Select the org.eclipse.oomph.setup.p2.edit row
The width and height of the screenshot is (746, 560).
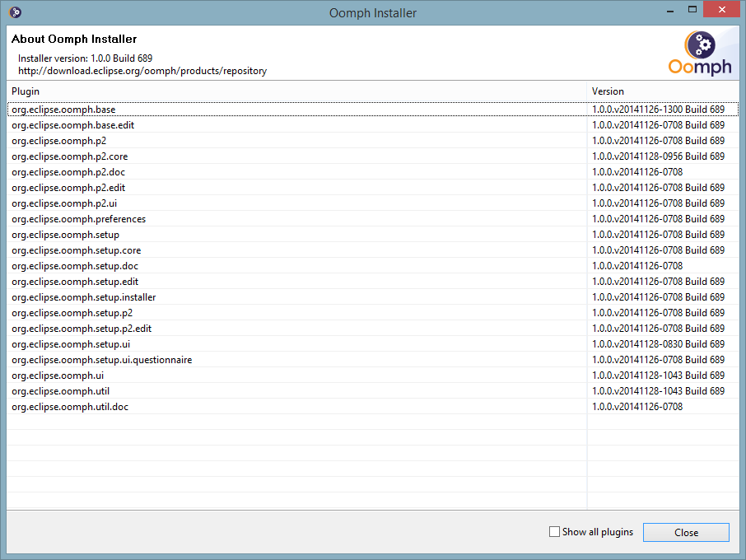(x=373, y=329)
